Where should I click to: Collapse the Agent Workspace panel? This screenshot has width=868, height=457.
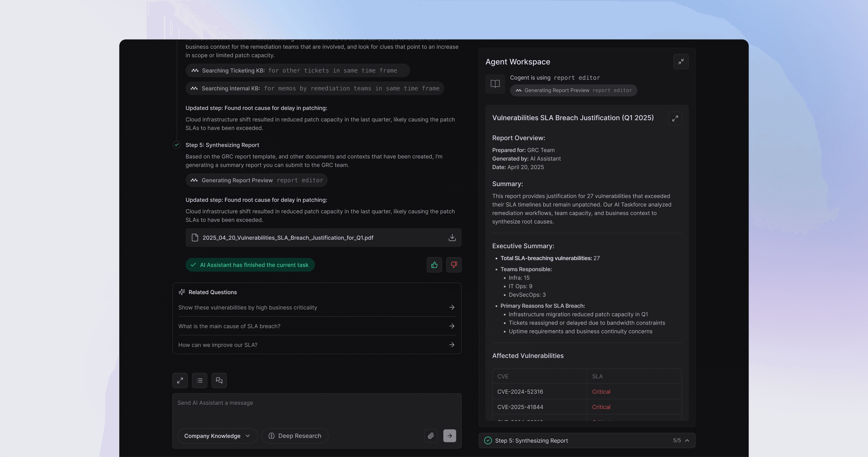tap(681, 62)
